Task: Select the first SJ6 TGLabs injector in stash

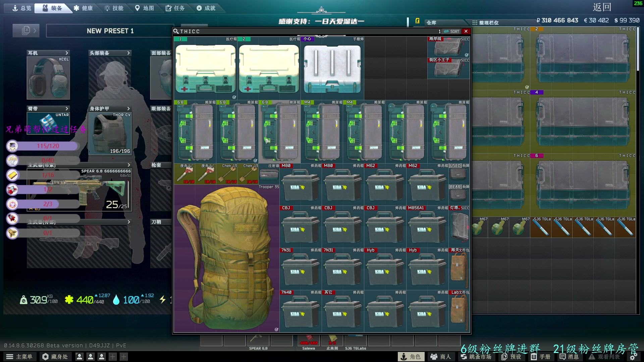Action: [541, 227]
